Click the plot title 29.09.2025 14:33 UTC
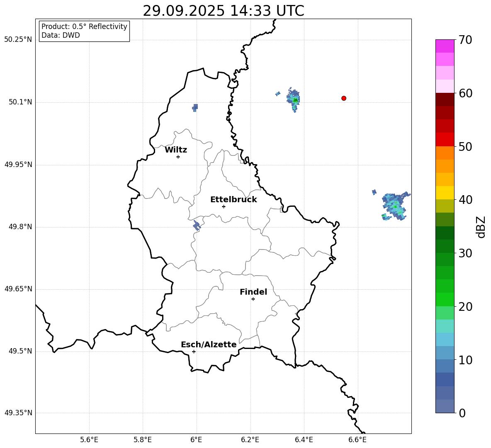 [224, 11]
